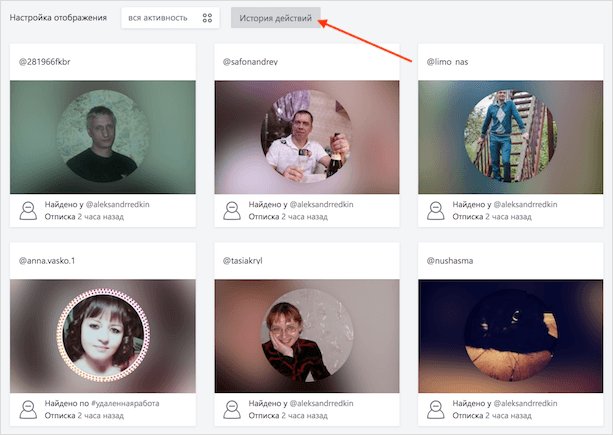Click unfollow user icon on @anna.vasko.1 card
The image size is (613, 435).
click(28, 410)
